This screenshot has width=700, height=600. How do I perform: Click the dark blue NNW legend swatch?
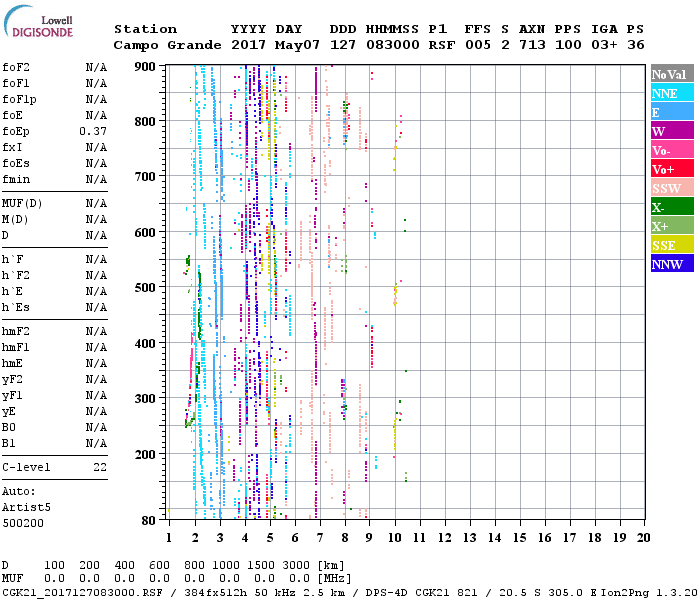pyautogui.click(x=670, y=264)
